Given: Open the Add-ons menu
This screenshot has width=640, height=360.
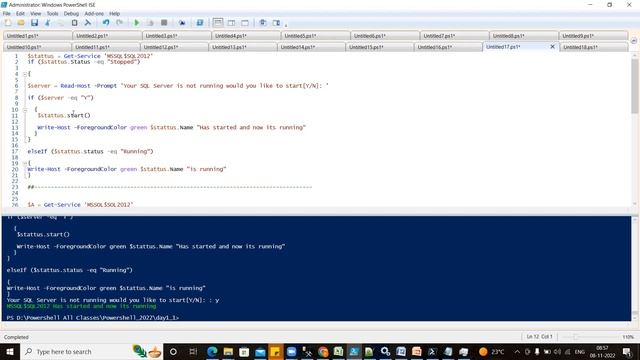Looking at the screenshot, I should tap(94, 13).
